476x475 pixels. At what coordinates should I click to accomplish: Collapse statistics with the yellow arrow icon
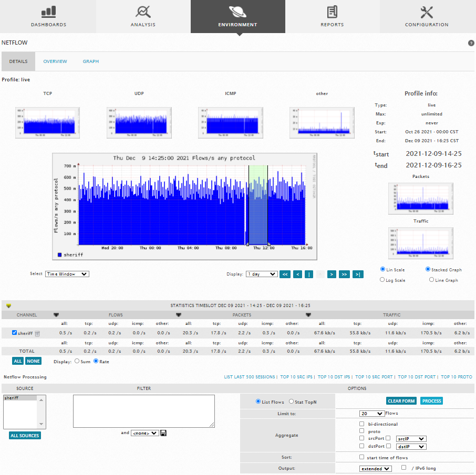coord(8,306)
